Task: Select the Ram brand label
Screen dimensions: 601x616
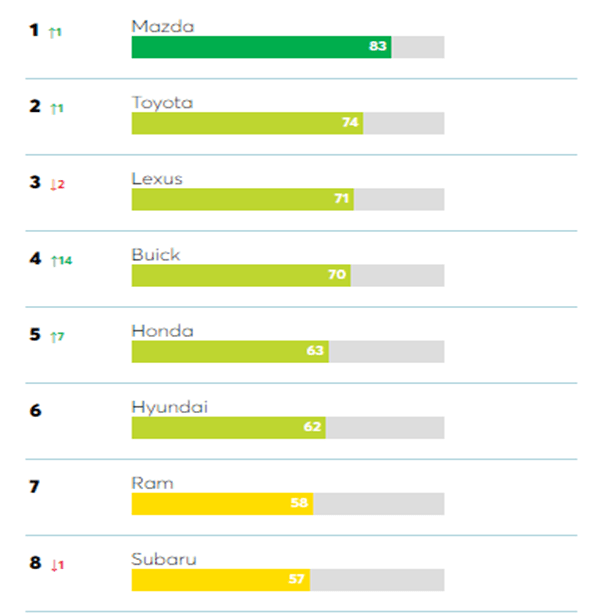Action: tap(152, 483)
